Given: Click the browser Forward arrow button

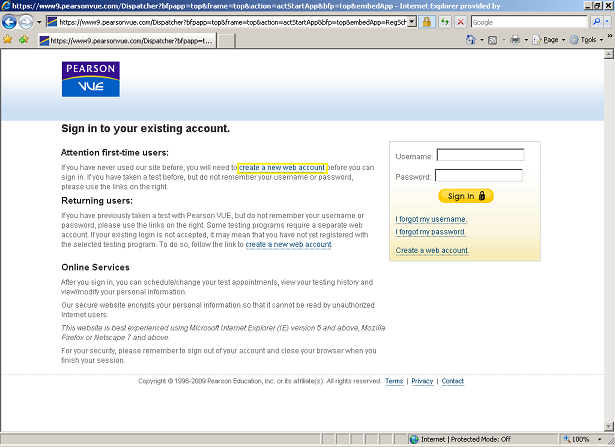Looking at the screenshot, I should click(x=26, y=22).
